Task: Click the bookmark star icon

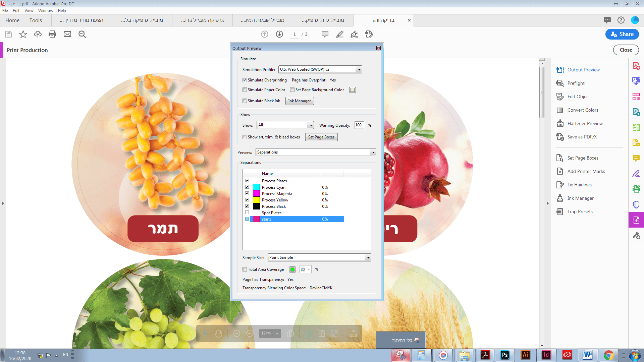Action: [x=23, y=34]
